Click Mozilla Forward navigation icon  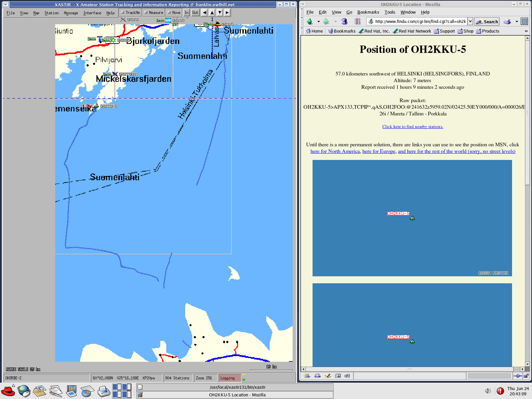tap(327, 21)
